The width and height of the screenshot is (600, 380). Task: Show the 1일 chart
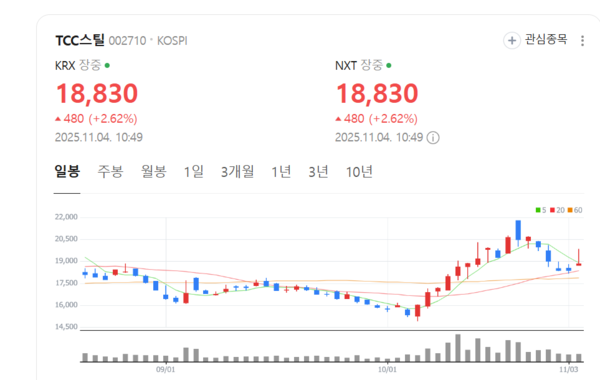tap(194, 171)
